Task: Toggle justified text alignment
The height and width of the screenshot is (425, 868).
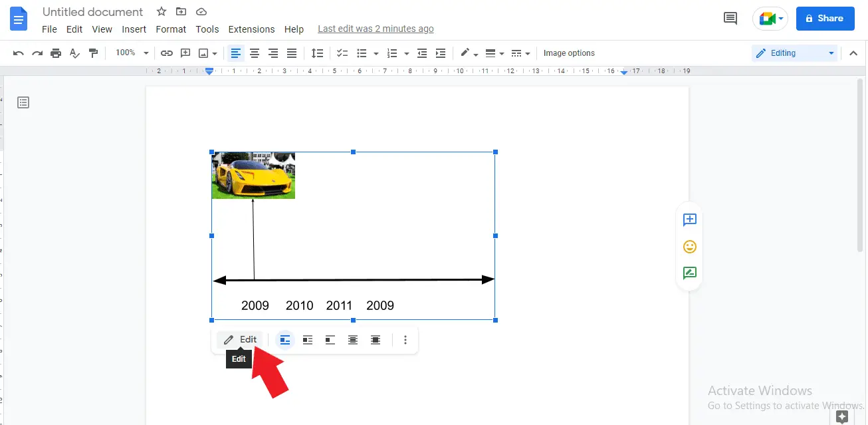Action: tap(291, 53)
